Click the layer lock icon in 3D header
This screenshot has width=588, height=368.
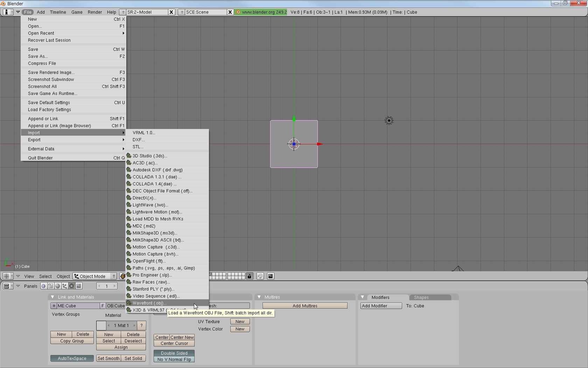point(250,276)
